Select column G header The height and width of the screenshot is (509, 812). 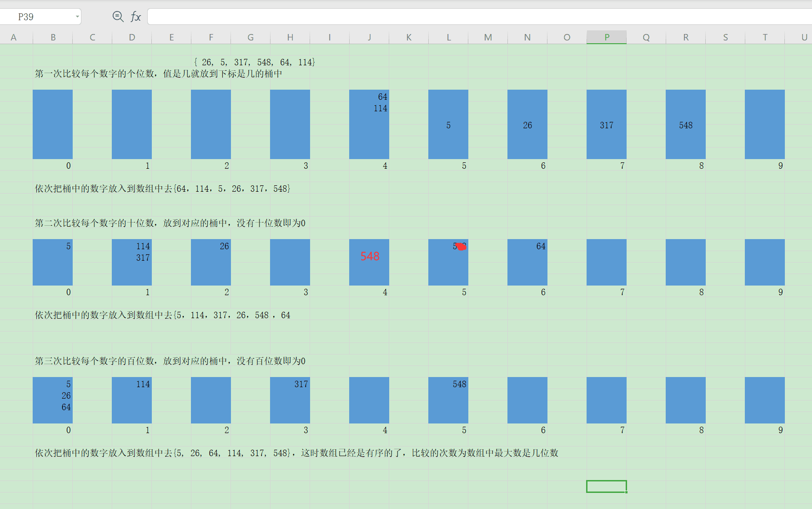[251, 37]
